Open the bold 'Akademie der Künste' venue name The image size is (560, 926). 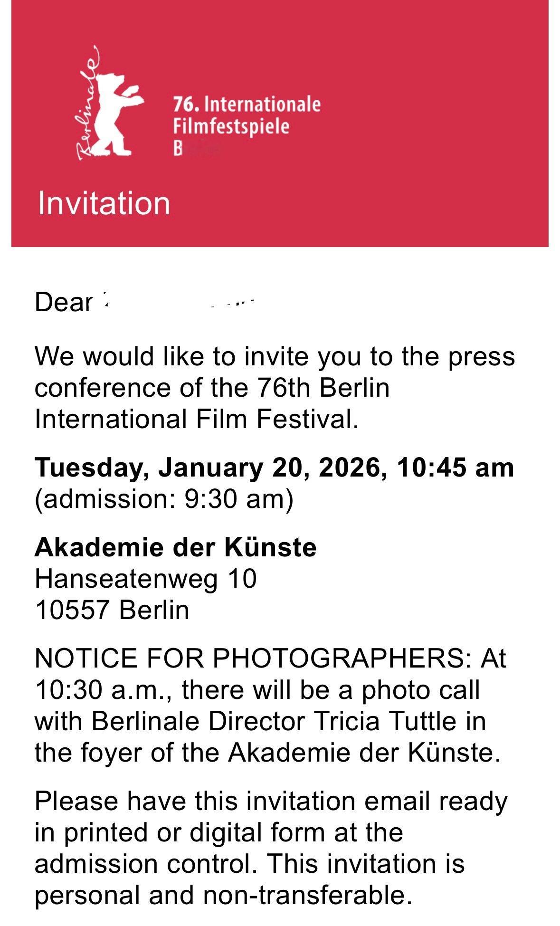(x=175, y=547)
